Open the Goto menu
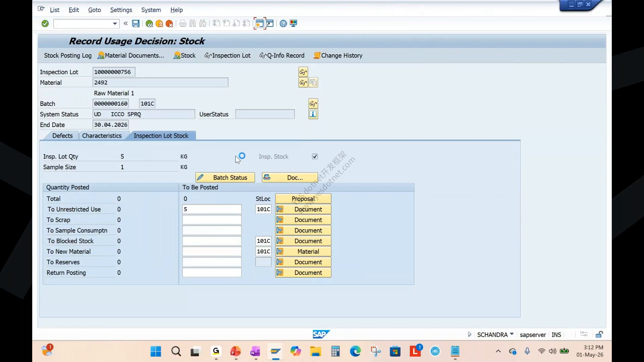The image size is (644, 362). pos(95,10)
